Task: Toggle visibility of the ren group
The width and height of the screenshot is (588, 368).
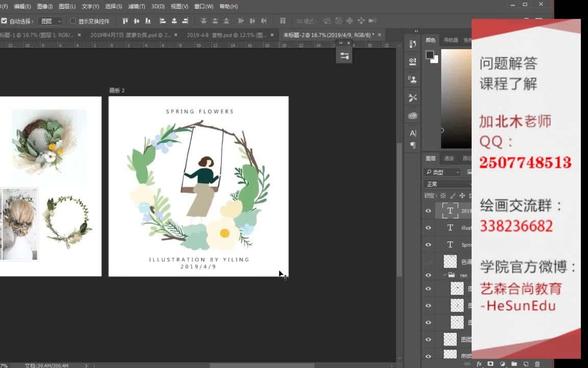Action: click(x=428, y=275)
